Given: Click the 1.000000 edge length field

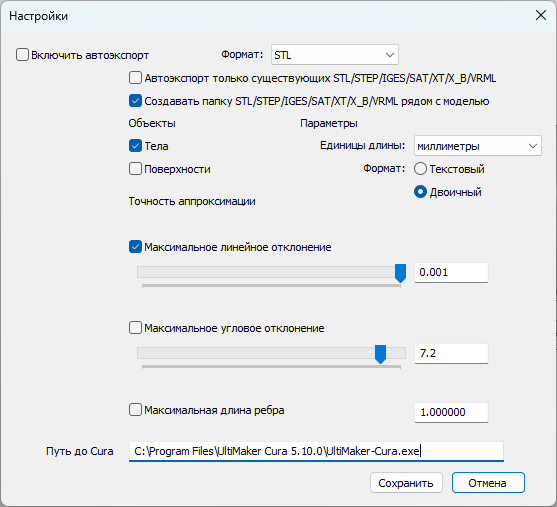Looking at the screenshot, I should tap(451, 412).
